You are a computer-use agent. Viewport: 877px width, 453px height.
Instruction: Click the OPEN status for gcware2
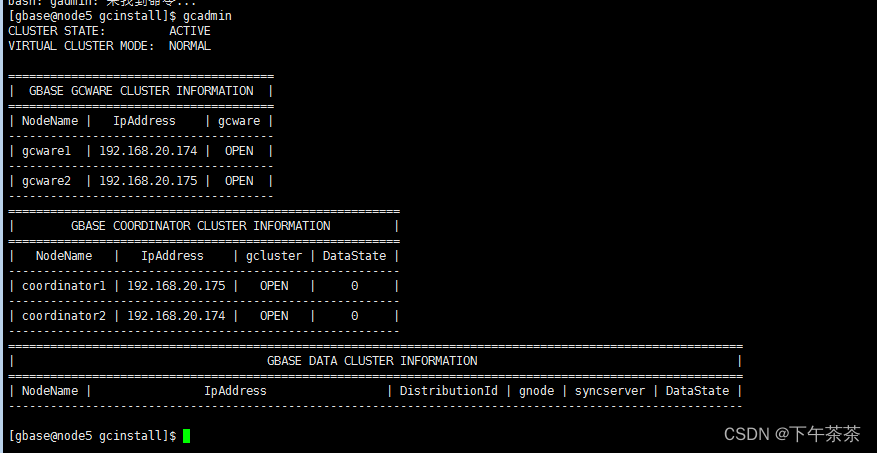click(x=239, y=181)
